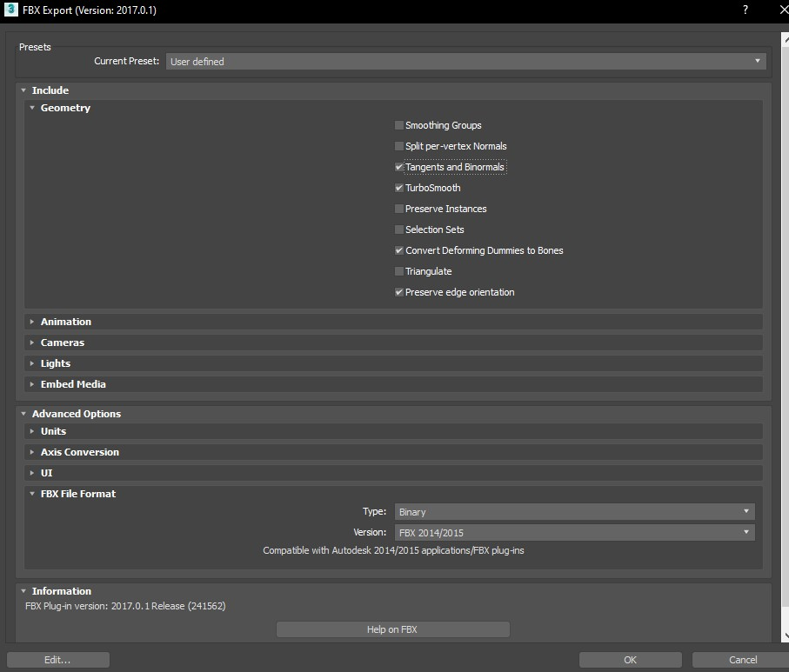Viewport: 789px width, 672px height.
Task: Disable the TurboSmooth option
Action: tap(399, 188)
